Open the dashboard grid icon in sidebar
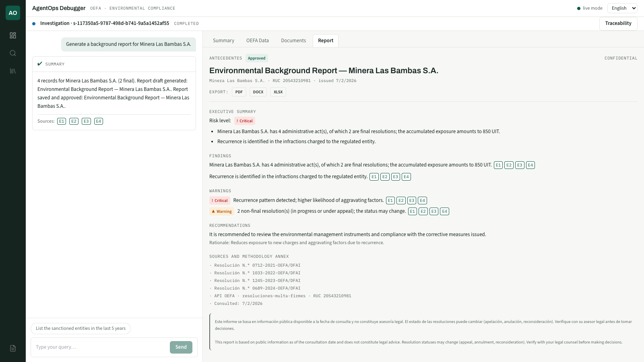 click(x=13, y=35)
